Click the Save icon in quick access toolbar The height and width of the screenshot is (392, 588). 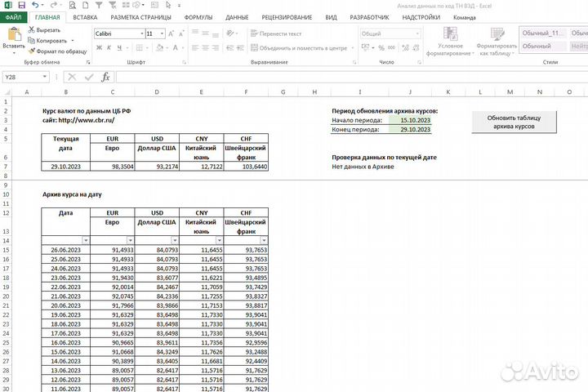point(21,5)
